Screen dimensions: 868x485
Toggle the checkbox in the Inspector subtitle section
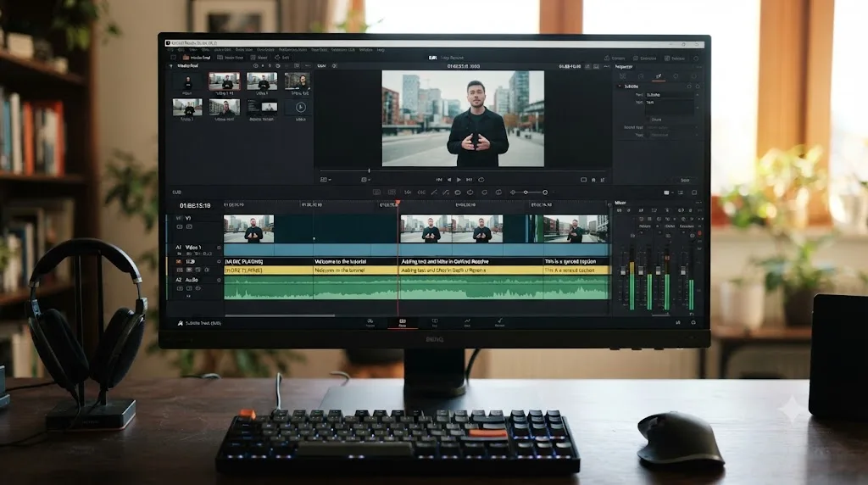tap(648, 119)
